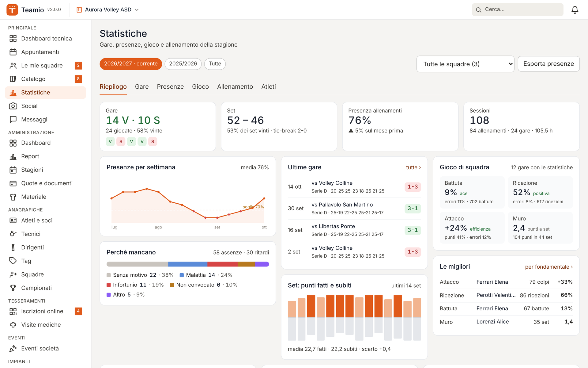
Task: Click the Stagioni calendar icon
Action: tap(13, 170)
